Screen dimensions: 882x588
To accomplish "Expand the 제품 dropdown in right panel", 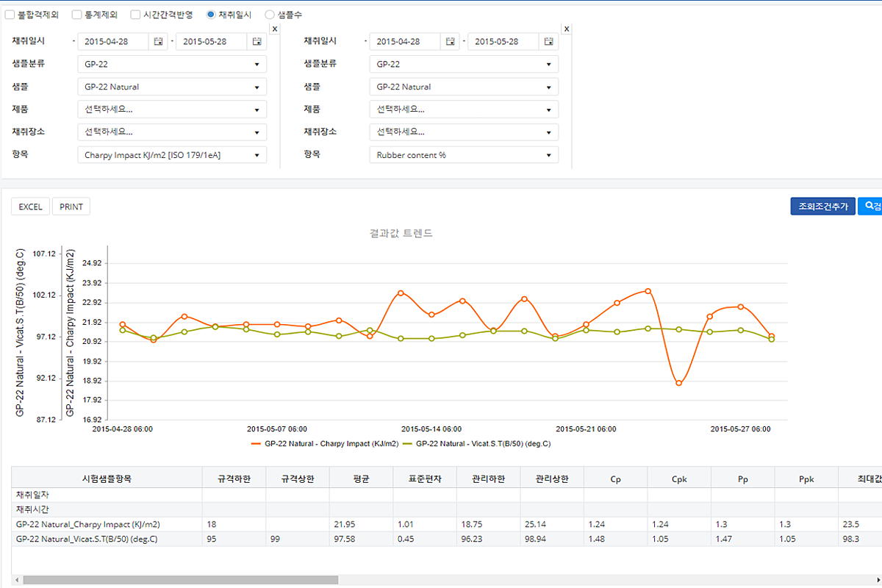I will (464, 110).
